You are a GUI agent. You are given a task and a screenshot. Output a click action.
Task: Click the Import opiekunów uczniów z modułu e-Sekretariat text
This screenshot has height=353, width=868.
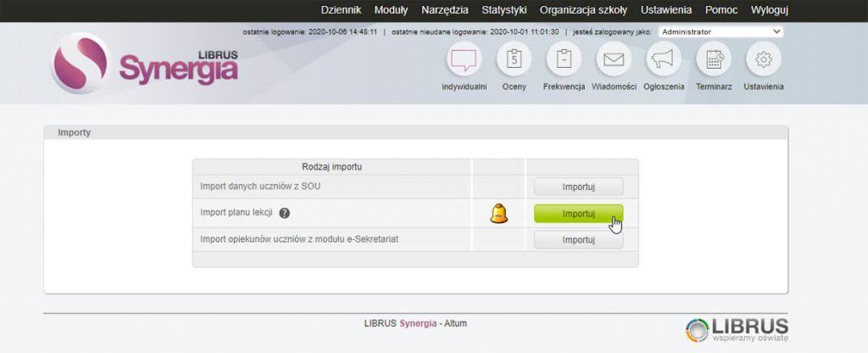coord(299,239)
